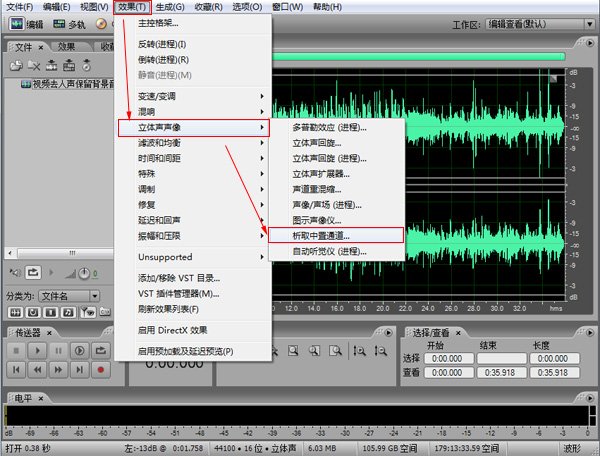Image resolution: width=600 pixels, height=456 pixels.
Task: Expand the 滤波和均衡 submenu
Action: [x=192, y=143]
